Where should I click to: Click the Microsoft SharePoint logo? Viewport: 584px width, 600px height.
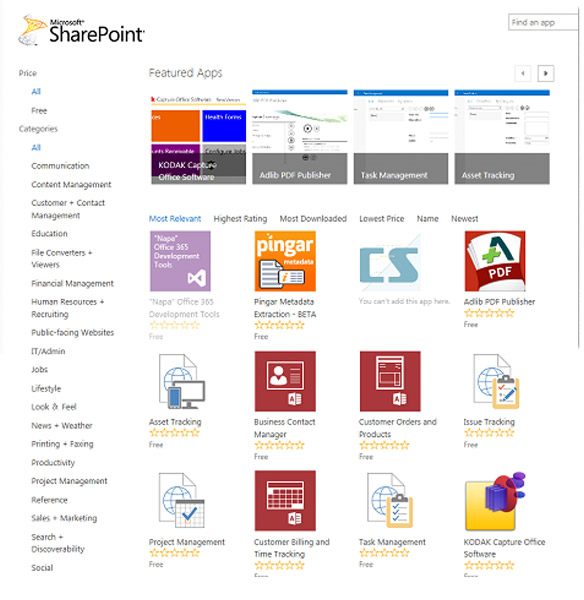[x=82, y=30]
